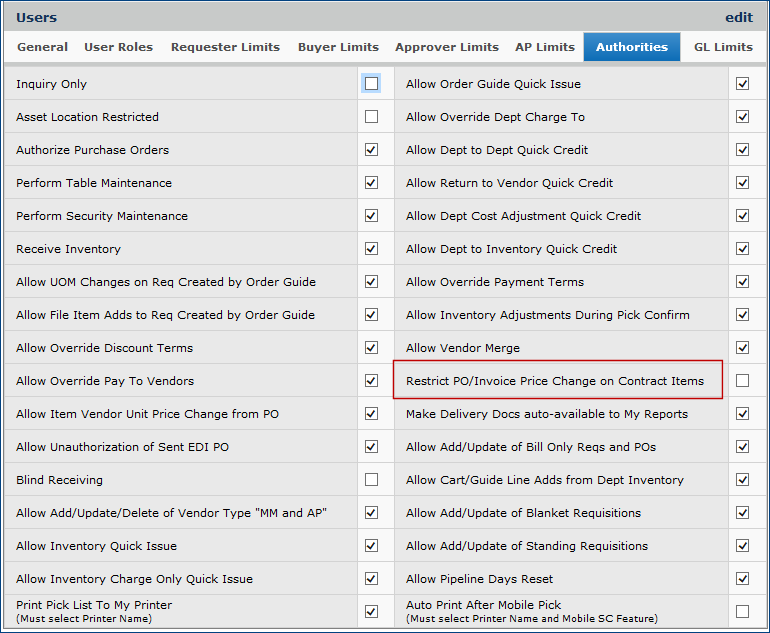Open the AP Limits tab
The image size is (770, 633).
[x=545, y=47]
